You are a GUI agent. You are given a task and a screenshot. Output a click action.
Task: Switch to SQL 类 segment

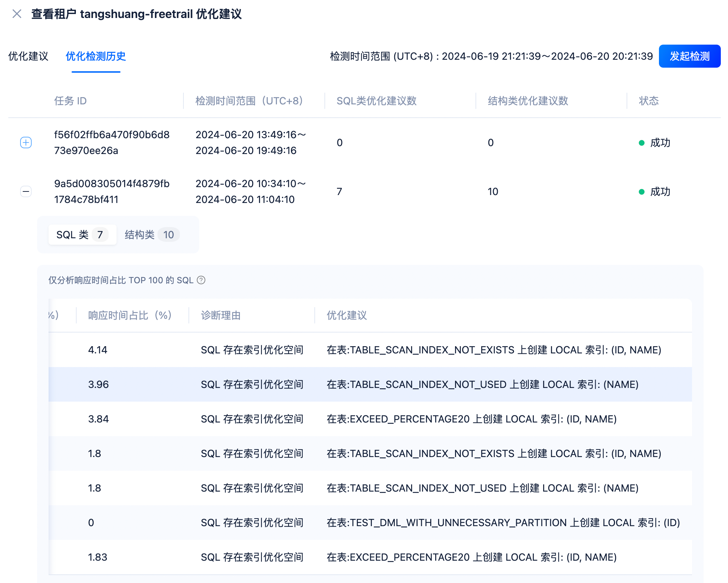[82, 235]
